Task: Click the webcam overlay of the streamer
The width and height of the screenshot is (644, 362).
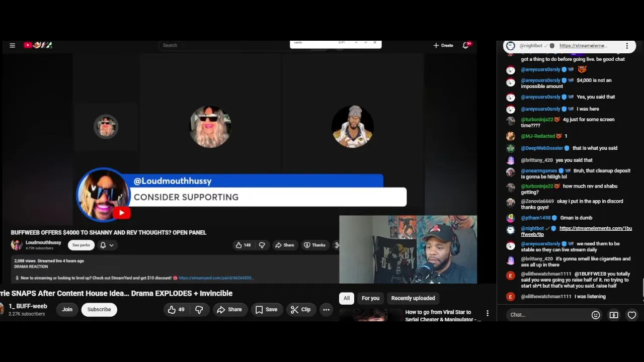Action: 408,250
